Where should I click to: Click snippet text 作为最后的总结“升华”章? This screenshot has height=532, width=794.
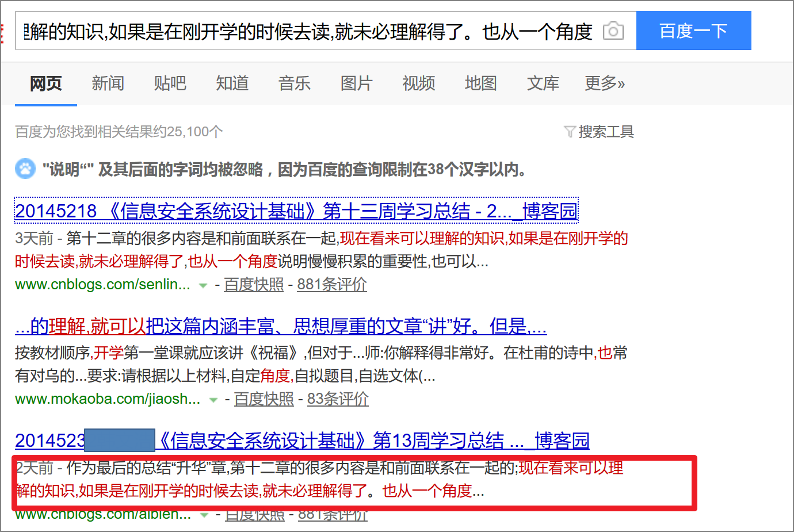[147, 468]
